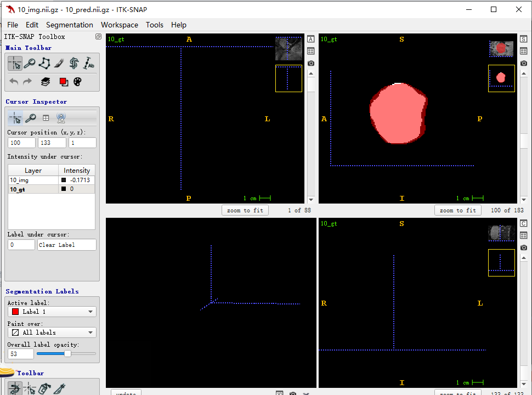The image size is (532, 395).
Task: Click the sagittal view zoom thumbnail
Action: coord(501,78)
